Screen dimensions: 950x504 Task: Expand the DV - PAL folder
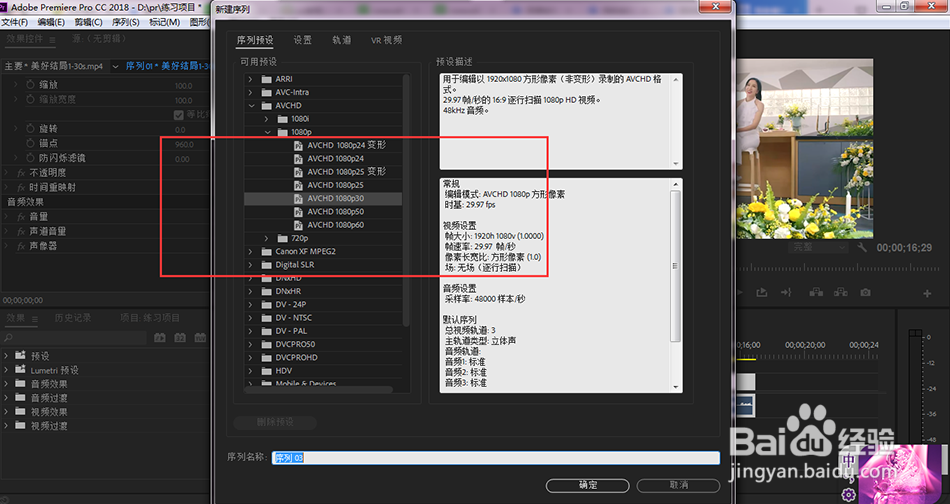tap(251, 331)
